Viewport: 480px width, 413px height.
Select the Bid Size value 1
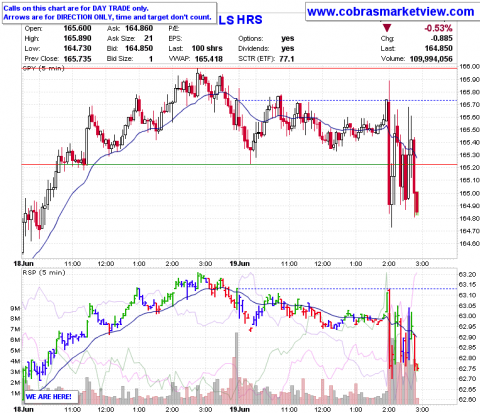click(151, 59)
